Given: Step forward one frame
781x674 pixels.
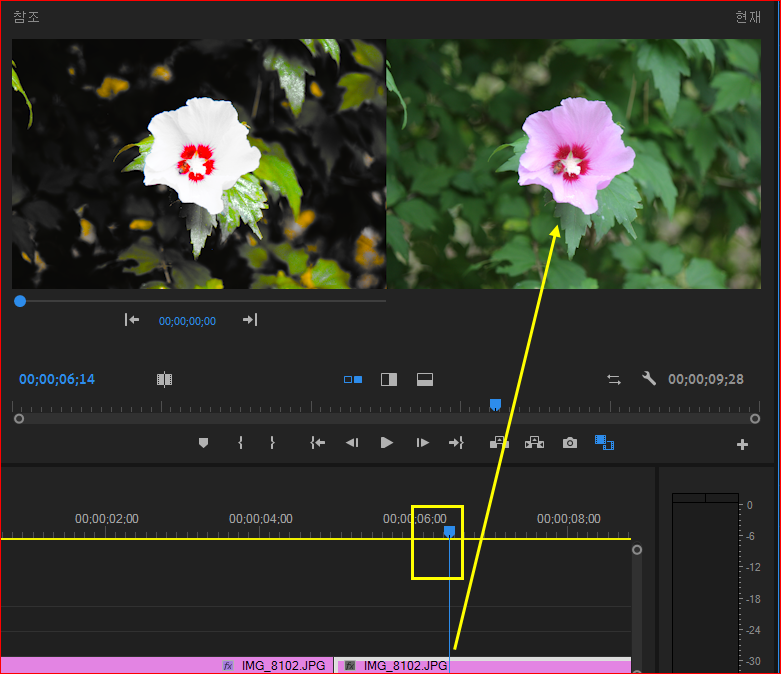Looking at the screenshot, I should click(x=422, y=443).
